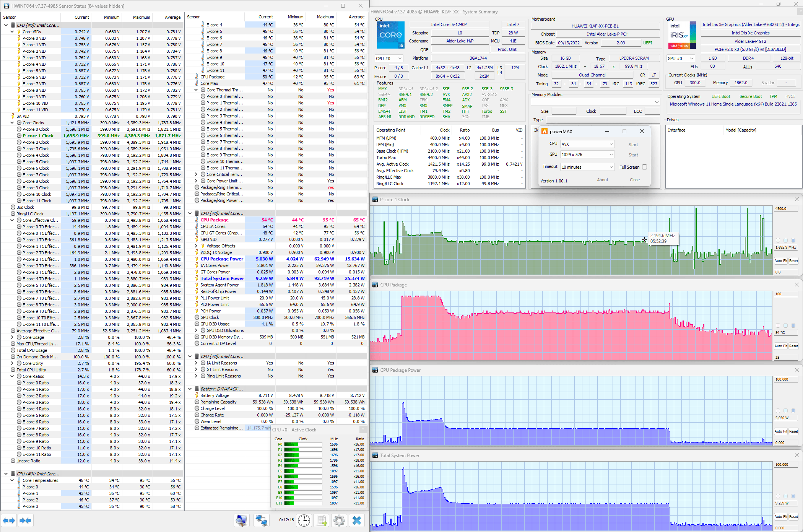
Task: Click the dark blue swatch in P-core 1 Clock graph
Action: coord(793,240)
